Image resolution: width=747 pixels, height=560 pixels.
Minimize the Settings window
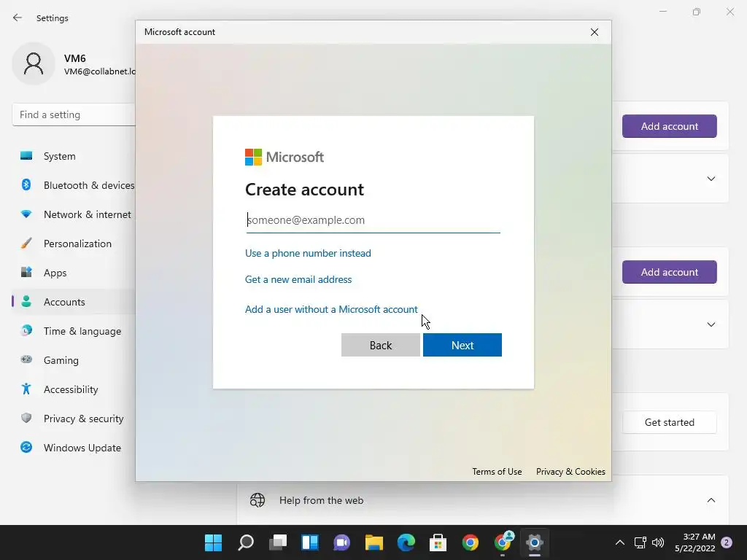[x=662, y=12]
